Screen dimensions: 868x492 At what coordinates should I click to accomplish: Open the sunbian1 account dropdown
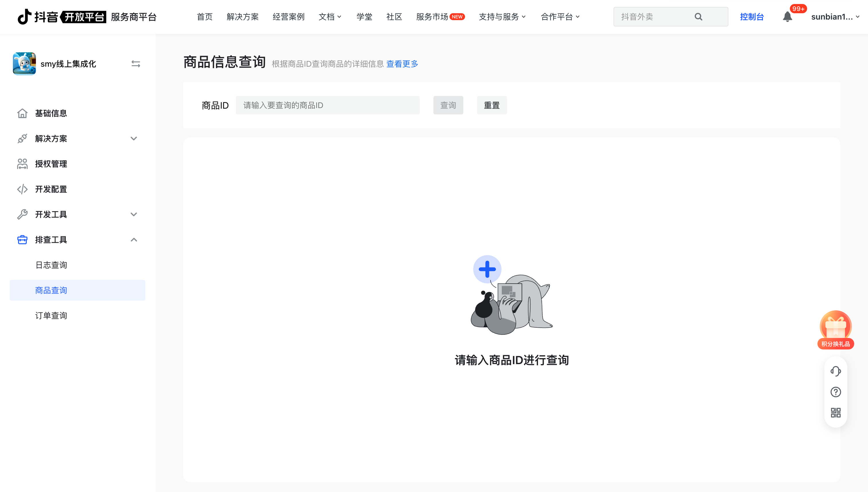[x=835, y=17]
